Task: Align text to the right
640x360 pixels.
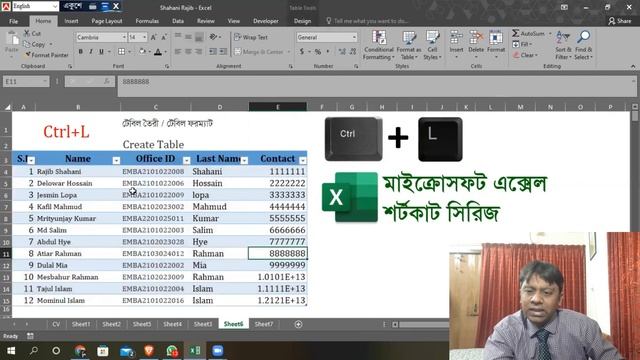Action: pyautogui.click(x=198, y=52)
